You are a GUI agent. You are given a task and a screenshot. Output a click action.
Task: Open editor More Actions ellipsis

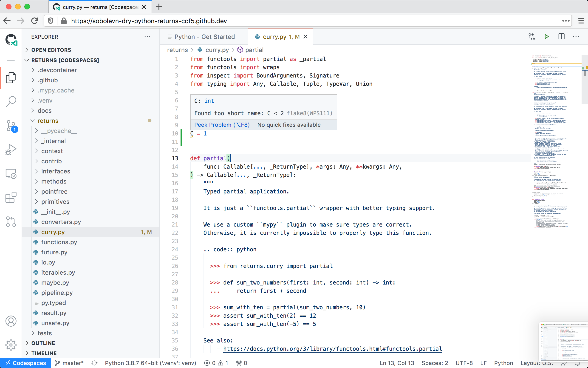point(576,37)
